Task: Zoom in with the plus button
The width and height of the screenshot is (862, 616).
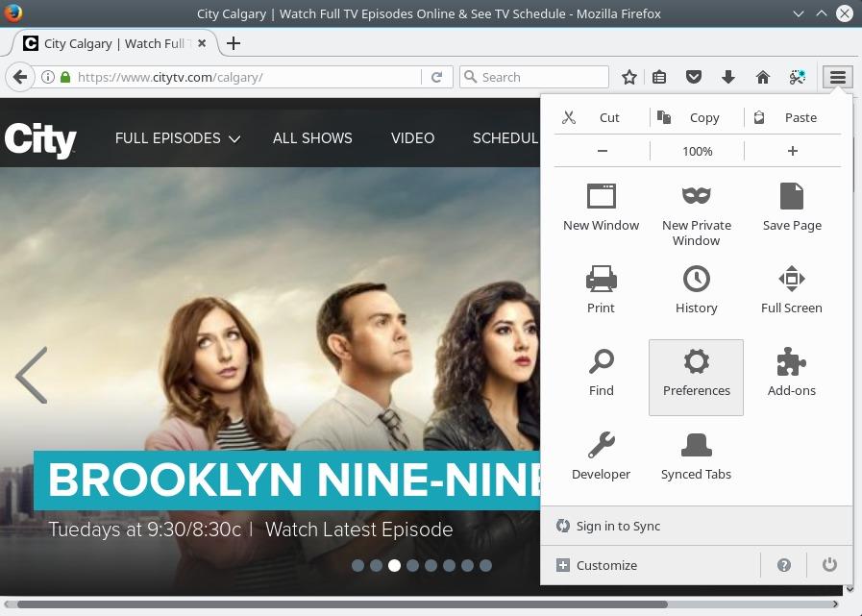Action: tap(792, 151)
